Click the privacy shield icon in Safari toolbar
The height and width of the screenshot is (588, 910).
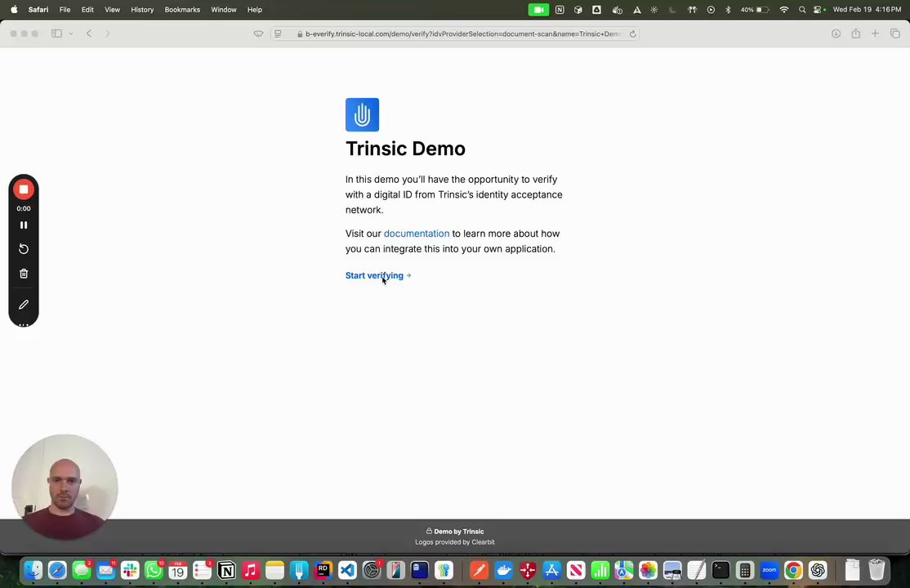pos(258,33)
